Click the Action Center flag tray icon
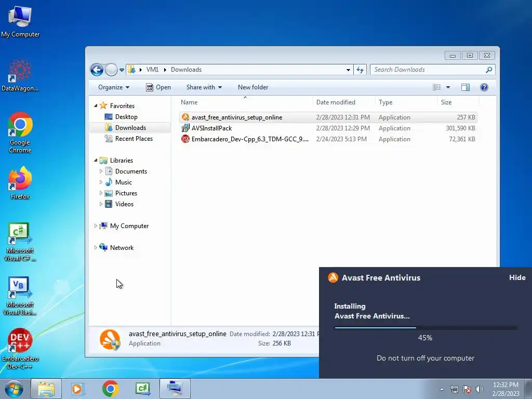 pos(467,389)
